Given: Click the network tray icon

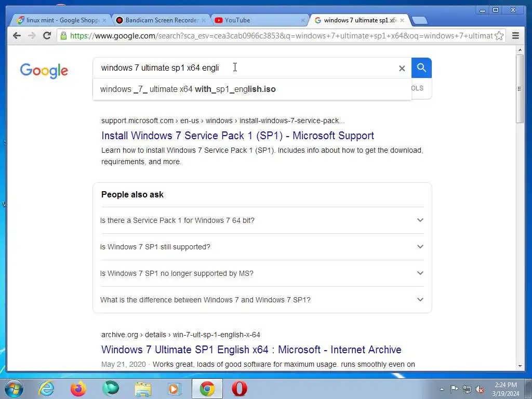Looking at the screenshot, I should coord(467,389).
